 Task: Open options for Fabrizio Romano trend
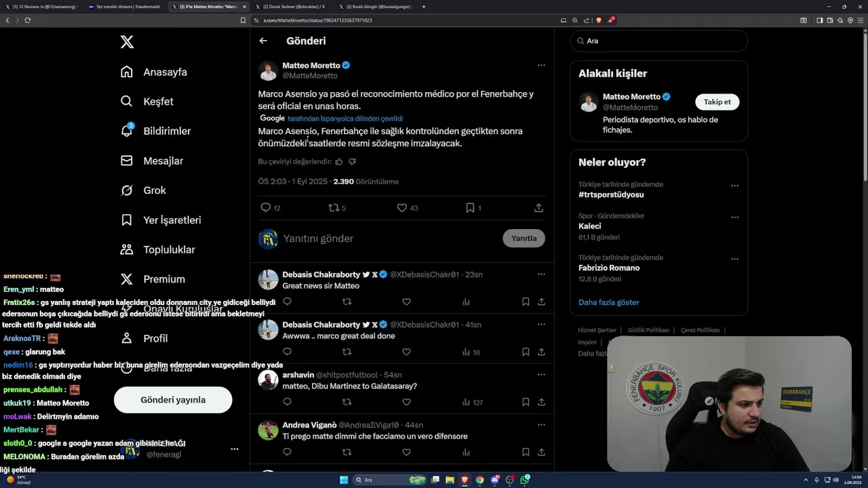734,259
